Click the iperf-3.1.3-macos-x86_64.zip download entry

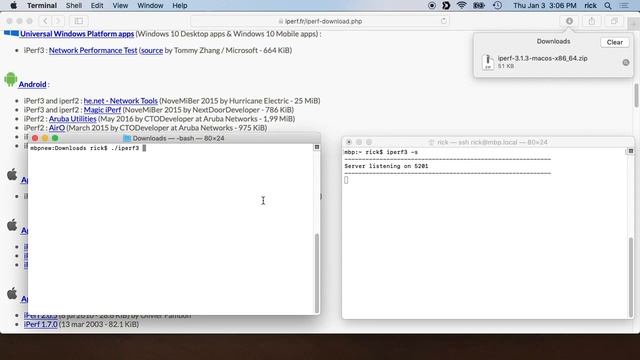(553, 62)
